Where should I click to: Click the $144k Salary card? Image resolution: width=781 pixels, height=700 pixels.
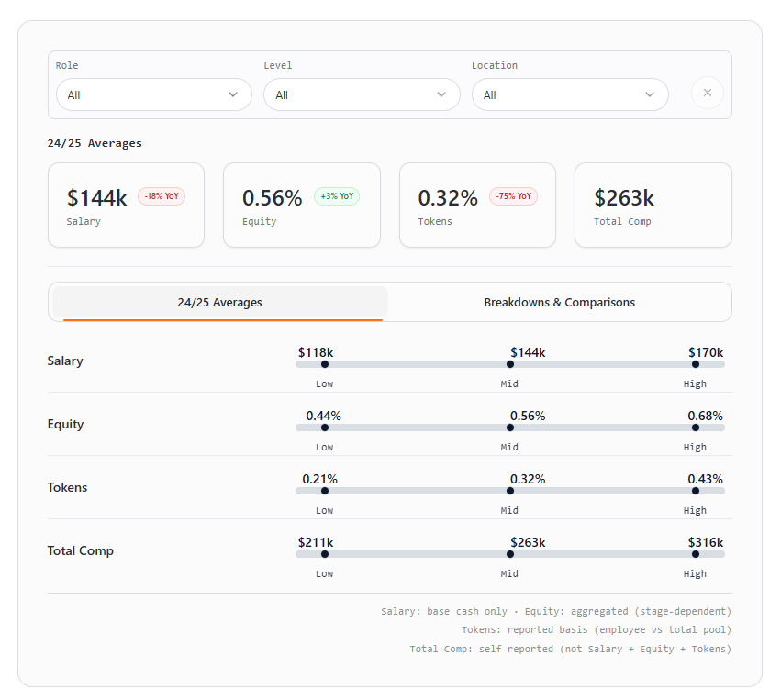126,206
